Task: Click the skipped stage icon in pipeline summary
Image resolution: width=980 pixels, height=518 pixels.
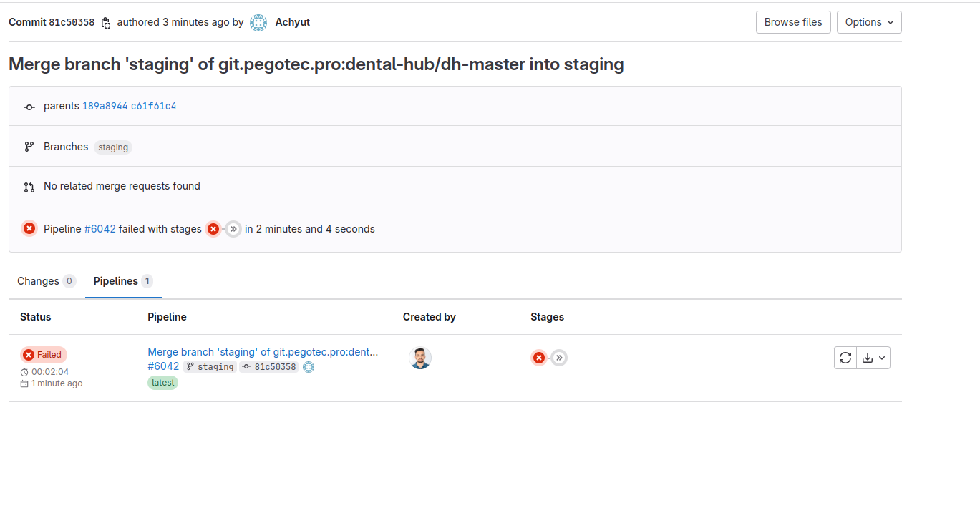Action: pyautogui.click(x=233, y=229)
